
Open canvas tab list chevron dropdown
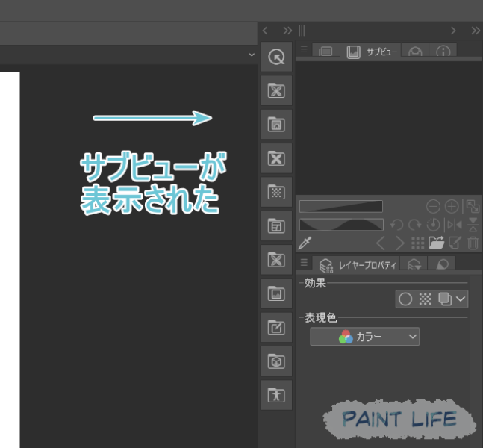pyautogui.click(x=252, y=55)
